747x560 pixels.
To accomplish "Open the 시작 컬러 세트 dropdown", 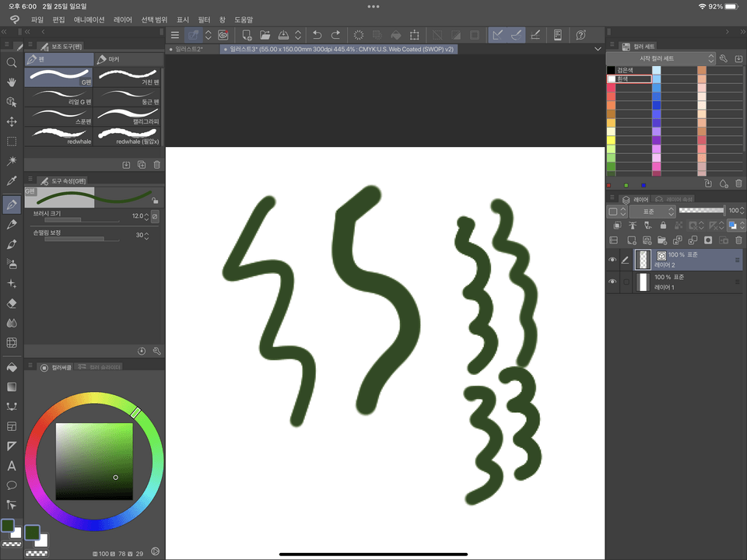I will 661,58.
